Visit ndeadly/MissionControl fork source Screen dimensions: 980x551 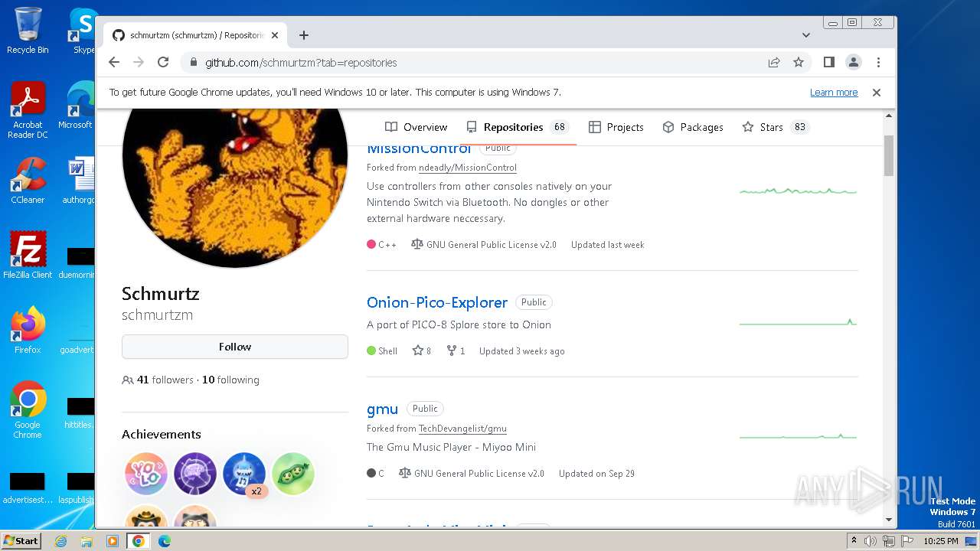[468, 168]
